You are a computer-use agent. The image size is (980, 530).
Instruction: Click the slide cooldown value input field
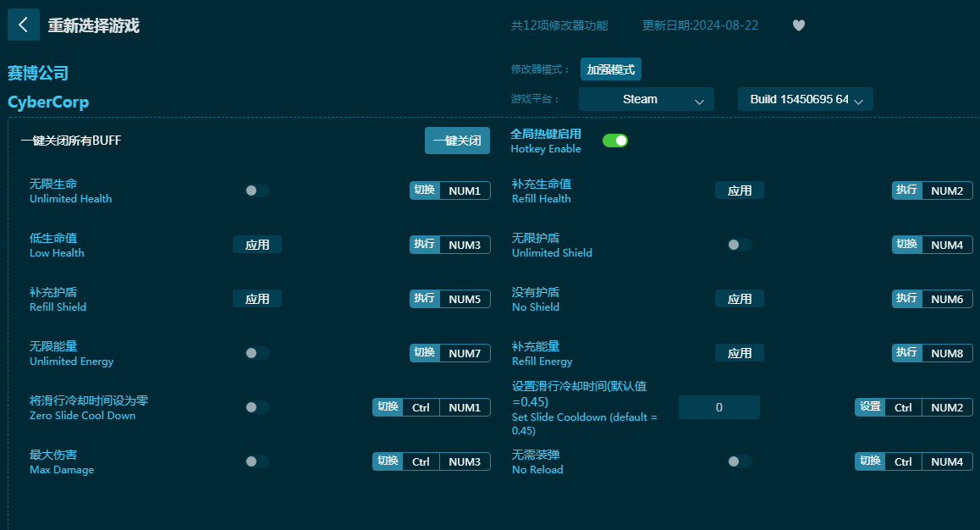pos(718,407)
